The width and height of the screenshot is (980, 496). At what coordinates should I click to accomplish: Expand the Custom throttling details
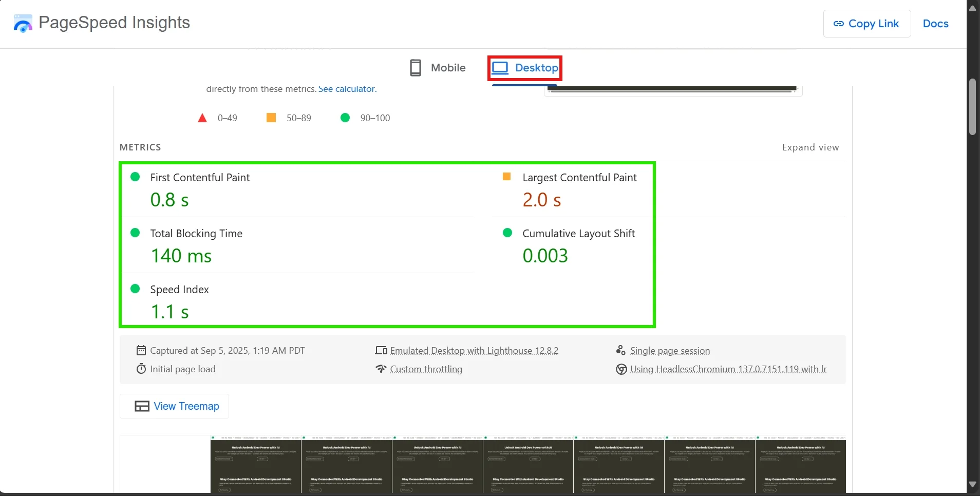[x=426, y=369]
